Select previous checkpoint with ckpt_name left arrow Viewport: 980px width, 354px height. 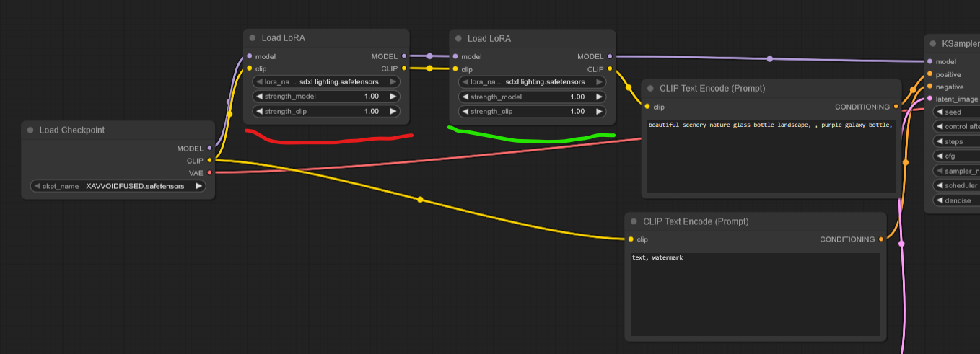[x=37, y=186]
